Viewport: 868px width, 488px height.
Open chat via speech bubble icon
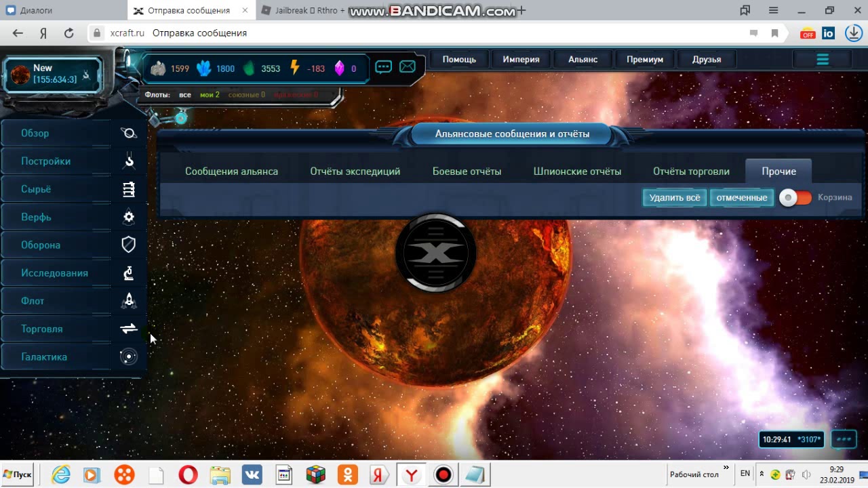(384, 67)
